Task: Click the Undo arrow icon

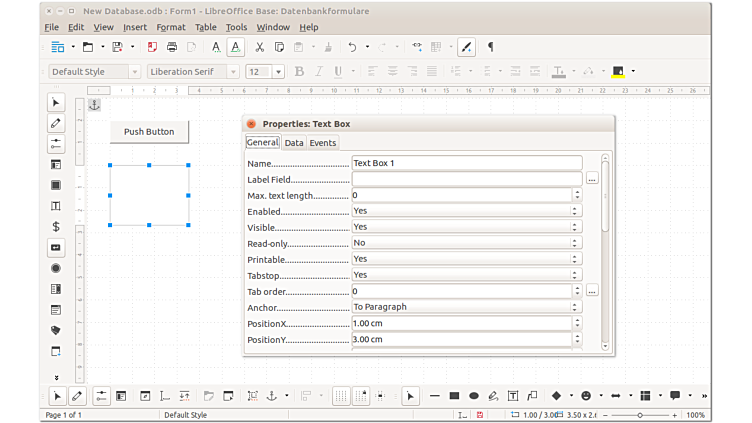Action: [x=352, y=47]
